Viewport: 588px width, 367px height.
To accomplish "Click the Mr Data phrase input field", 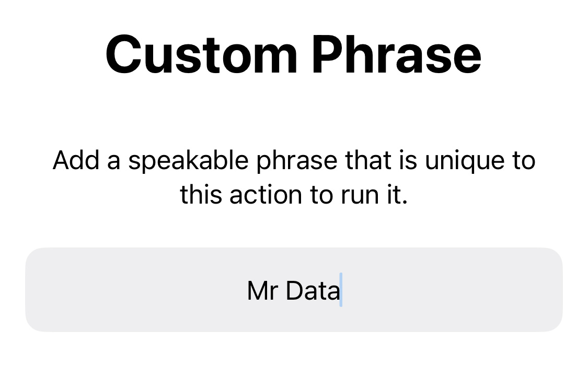I will pyautogui.click(x=294, y=290).
